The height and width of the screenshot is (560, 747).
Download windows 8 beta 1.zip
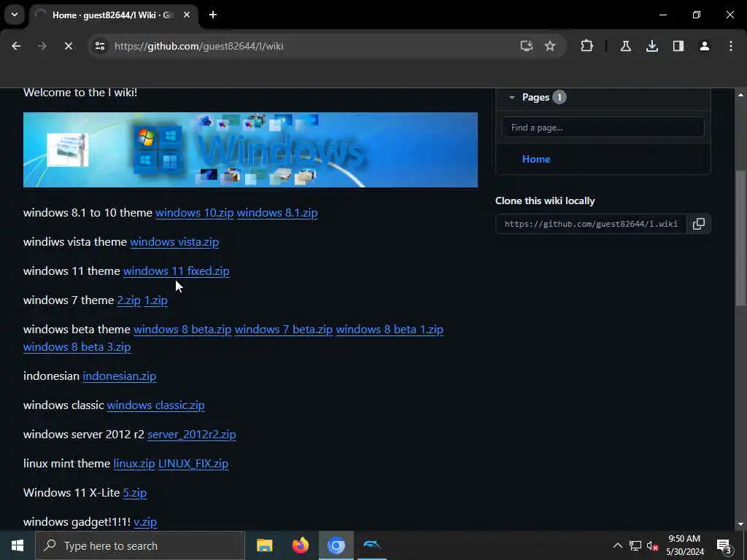coord(390,330)
